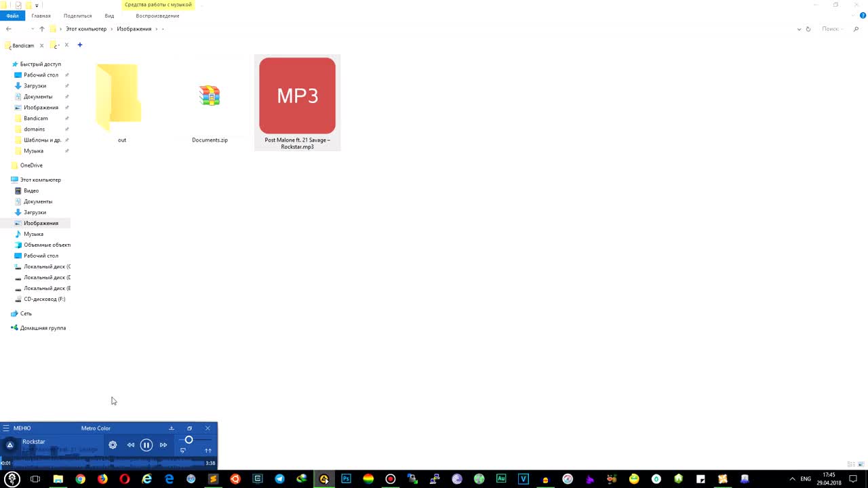Open recent locations dropdown near navigation arrows

tap(33, 29)
